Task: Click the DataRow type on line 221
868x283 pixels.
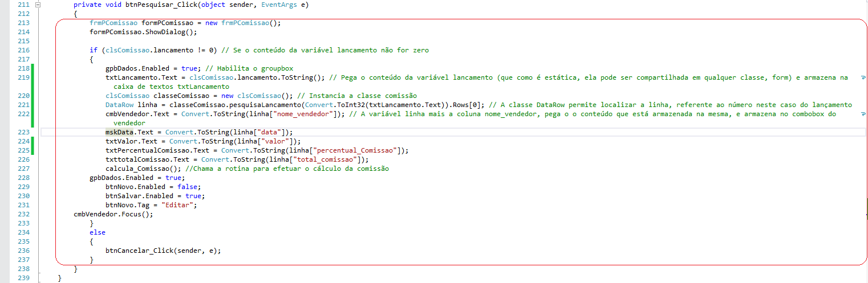Action: pos(117,105)
